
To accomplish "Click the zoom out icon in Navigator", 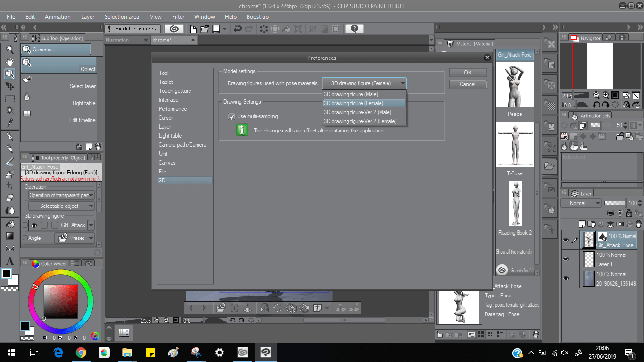I will pos(596,95).
